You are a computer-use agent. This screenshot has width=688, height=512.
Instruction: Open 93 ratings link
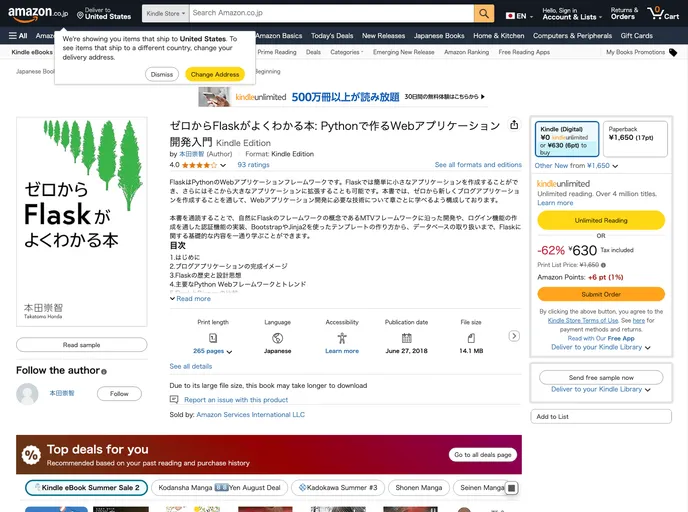[x=253, y=165]
